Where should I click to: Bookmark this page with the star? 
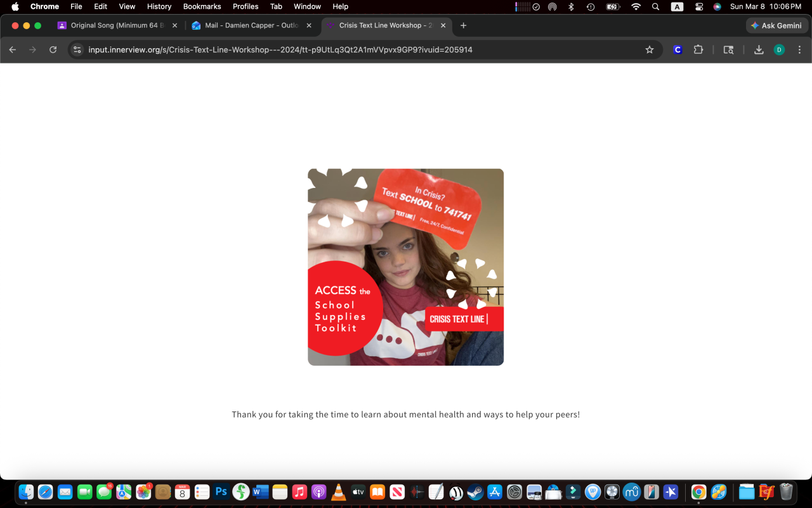point(650,50)
